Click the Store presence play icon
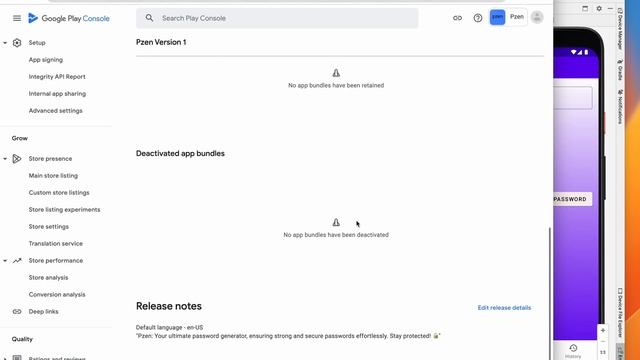The image size is (640, 360). pyautogui.click(x=17, y=158)
